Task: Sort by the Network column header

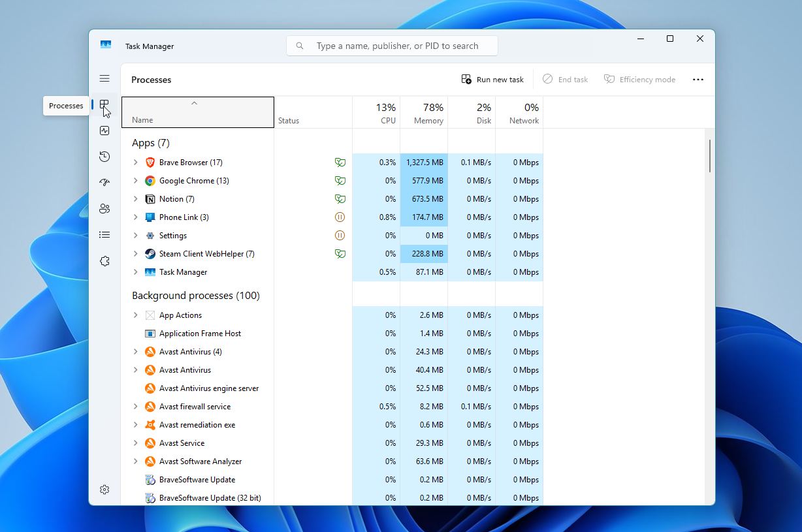Action: click(519, 112)
